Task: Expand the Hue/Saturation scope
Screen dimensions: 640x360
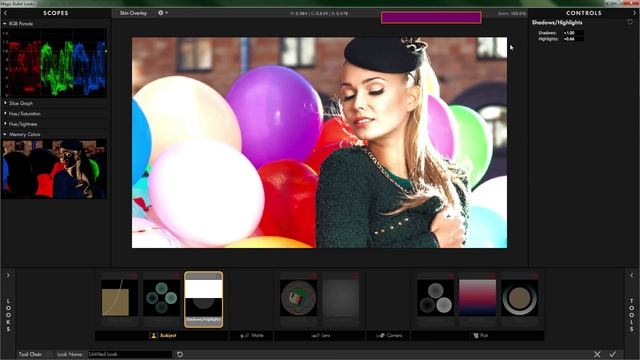Action: 5,113
